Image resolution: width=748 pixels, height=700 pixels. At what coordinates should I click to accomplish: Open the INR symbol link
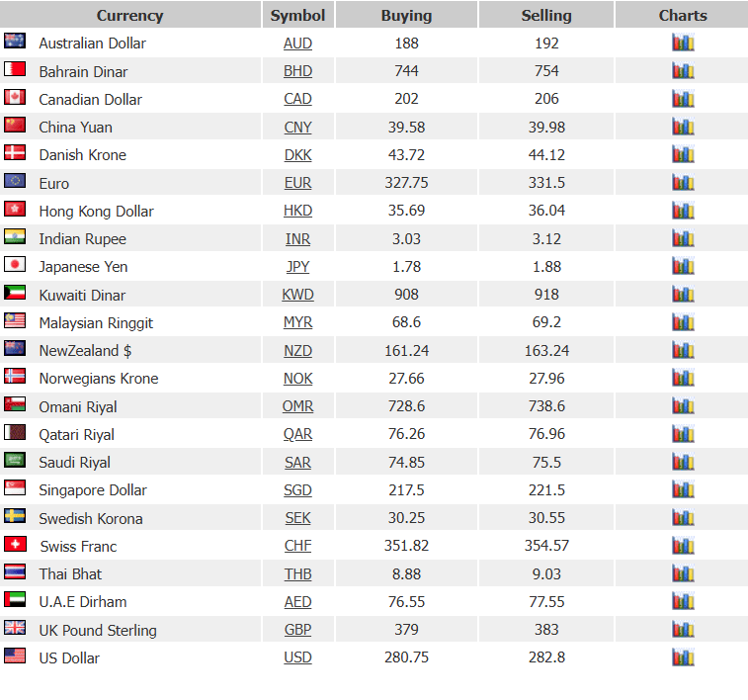coord(297,238)
